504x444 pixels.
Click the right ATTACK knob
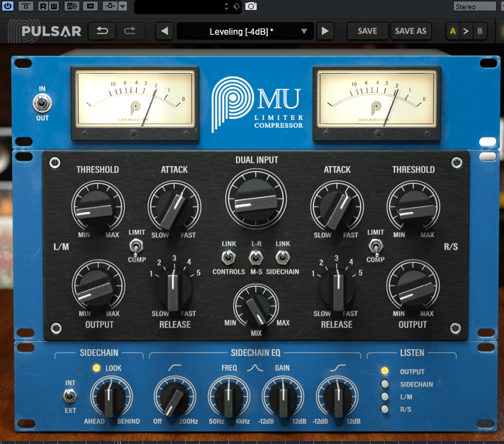point(337,207)
